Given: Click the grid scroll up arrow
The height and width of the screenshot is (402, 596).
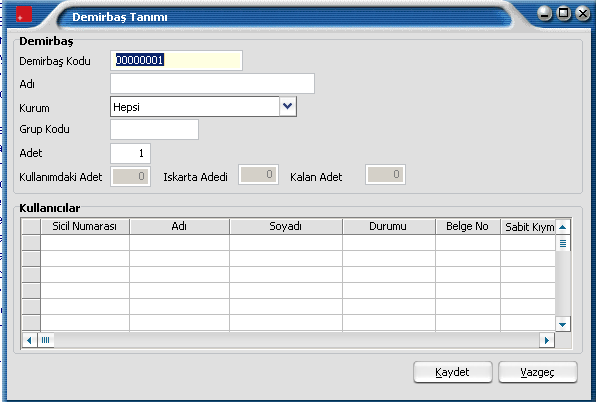Looking at the screenshot, I should [563, 227].
